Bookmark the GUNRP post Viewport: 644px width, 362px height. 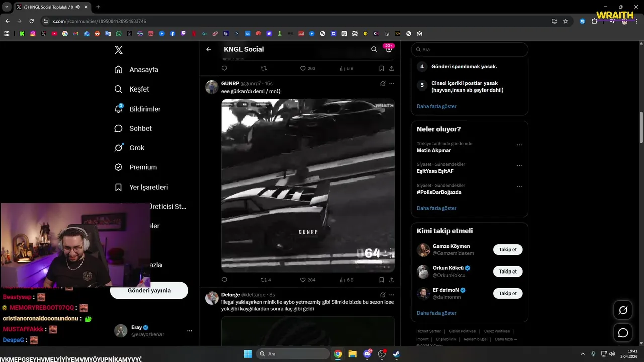382,280
